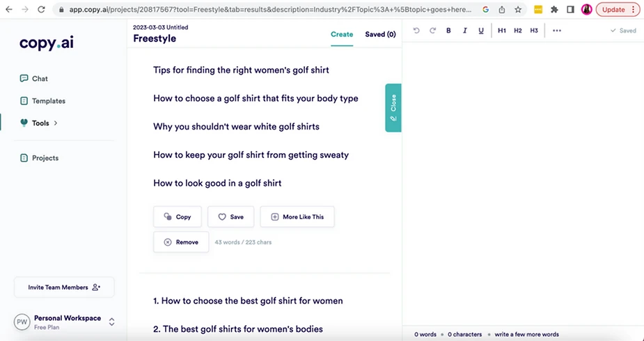The width and height of the screenshot is (644, 341).
Task: Click 'Tips for finding the right women's golf shirt'
Action: (241, 70)
